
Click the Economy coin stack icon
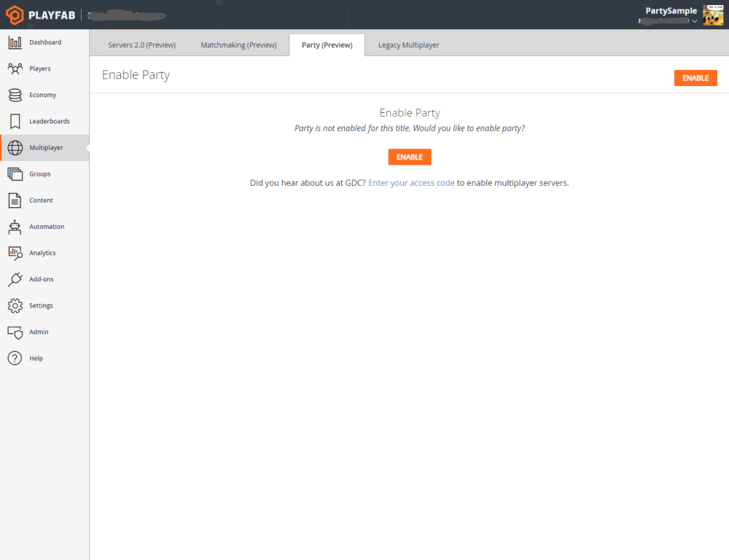pyautogui.click(x=15, y=95)
